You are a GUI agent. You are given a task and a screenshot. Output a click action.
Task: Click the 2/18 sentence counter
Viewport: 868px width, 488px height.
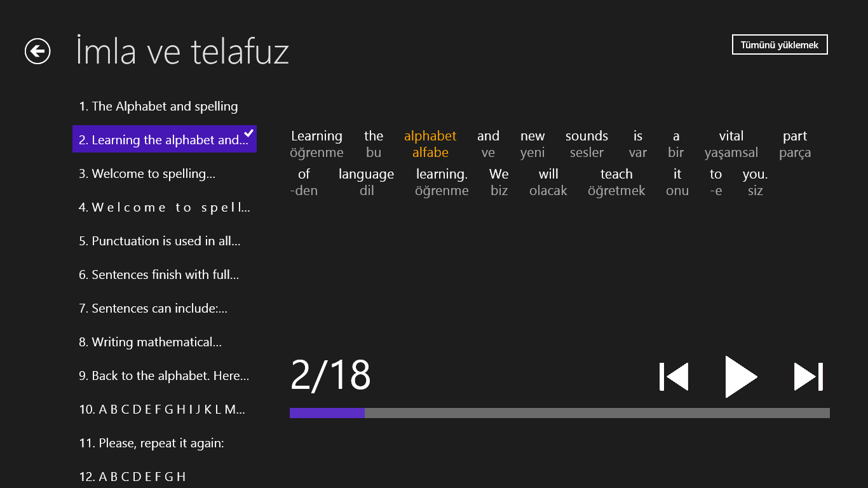coord(330,375)
